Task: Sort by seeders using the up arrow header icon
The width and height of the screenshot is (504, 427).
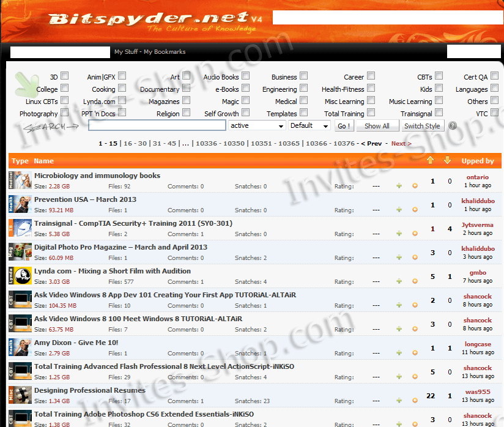Action: click(430, 160)
